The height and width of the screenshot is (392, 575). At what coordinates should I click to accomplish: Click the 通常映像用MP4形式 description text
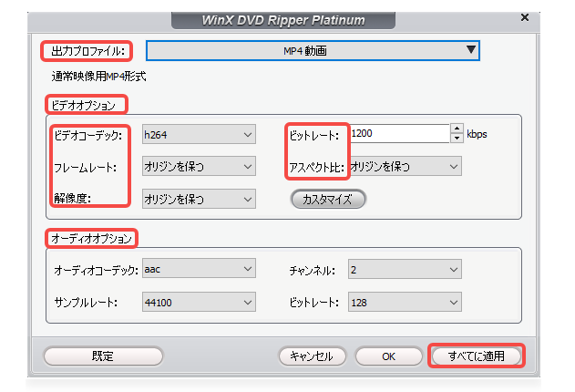pos(98,77)
